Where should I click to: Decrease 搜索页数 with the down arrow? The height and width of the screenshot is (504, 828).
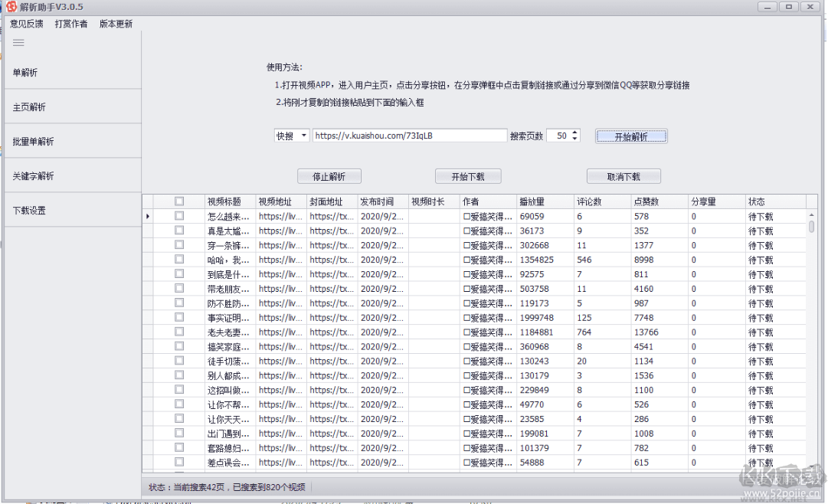click(x=575, y=139)
